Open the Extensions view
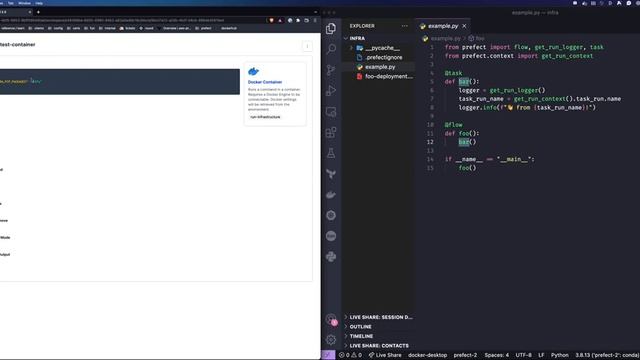 pyautogui.click(x=331, y=132)
